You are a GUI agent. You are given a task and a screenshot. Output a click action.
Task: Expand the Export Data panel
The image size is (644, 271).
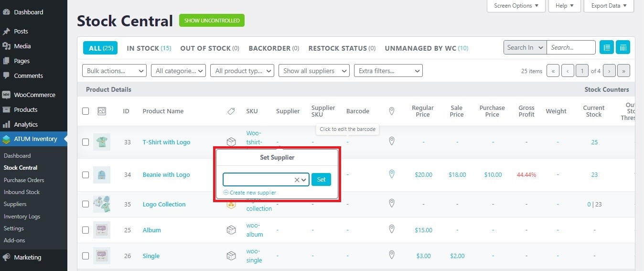pos(609,6)
